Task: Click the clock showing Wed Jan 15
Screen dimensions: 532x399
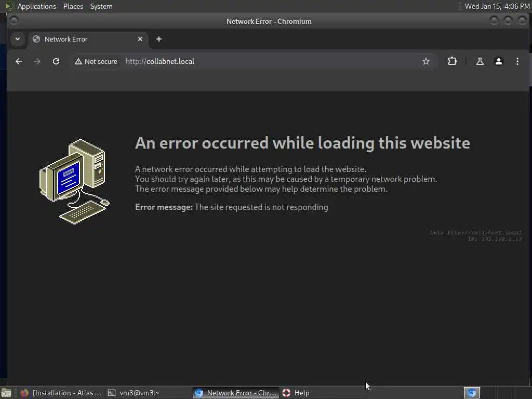Action: coord(497,6)
